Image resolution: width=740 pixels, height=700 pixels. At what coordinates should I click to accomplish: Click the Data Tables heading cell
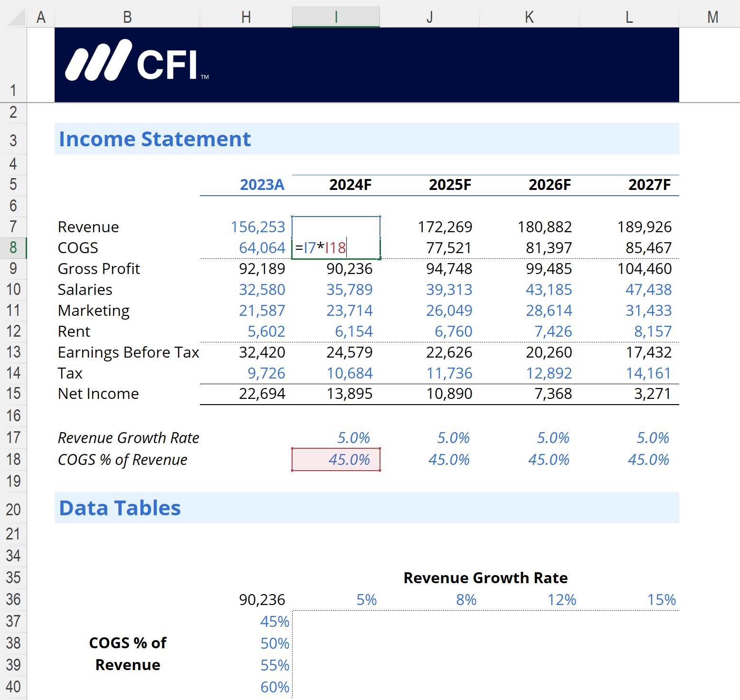click(x=120, y=508)
